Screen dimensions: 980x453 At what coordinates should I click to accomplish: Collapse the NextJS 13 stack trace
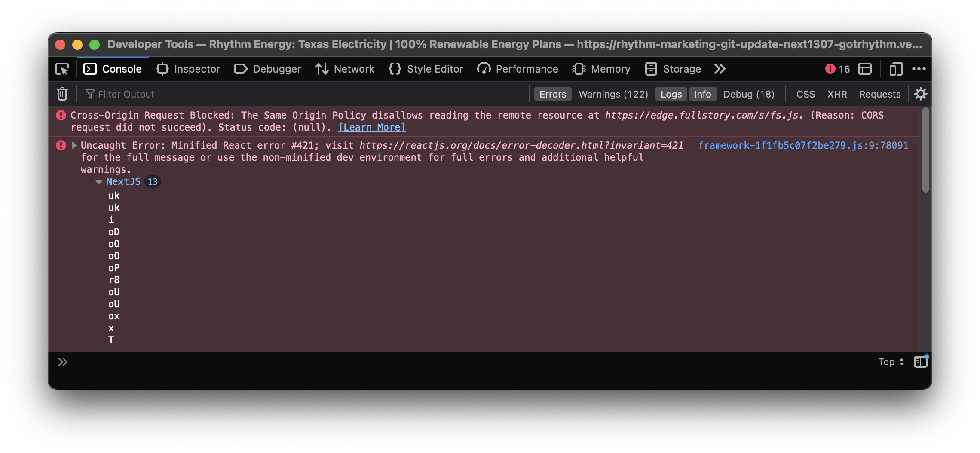tap(99, 181)
